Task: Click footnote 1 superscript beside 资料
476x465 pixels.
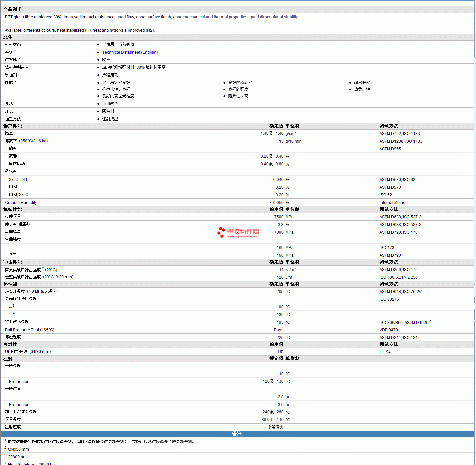Action: tap(15, 51)
